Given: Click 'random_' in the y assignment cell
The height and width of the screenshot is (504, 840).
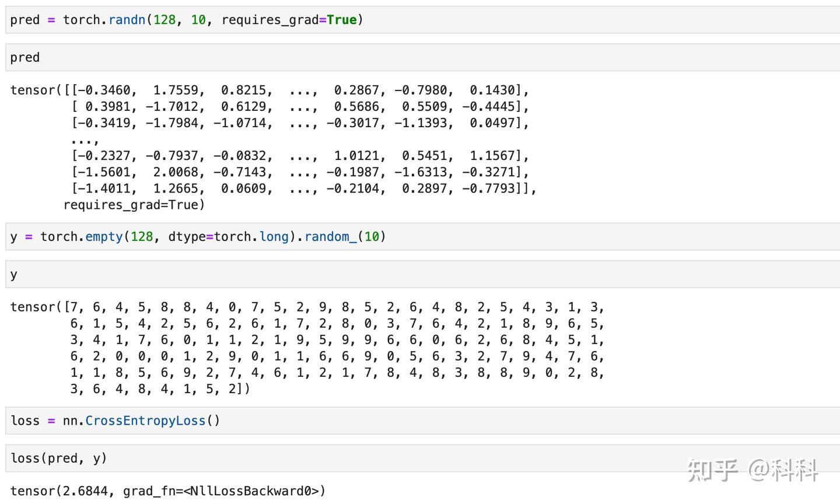Looking at the screenshot, I should tap(331, 237).
